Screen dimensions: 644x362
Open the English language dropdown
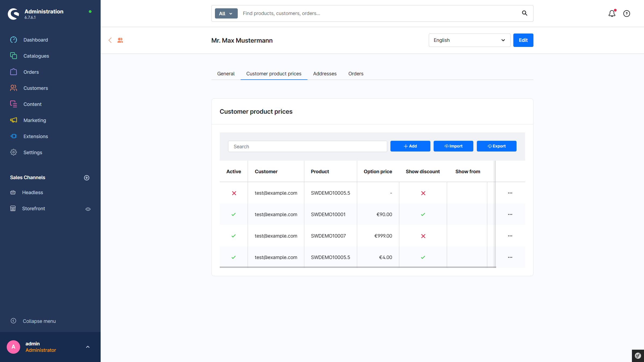[x=469, y=40]
